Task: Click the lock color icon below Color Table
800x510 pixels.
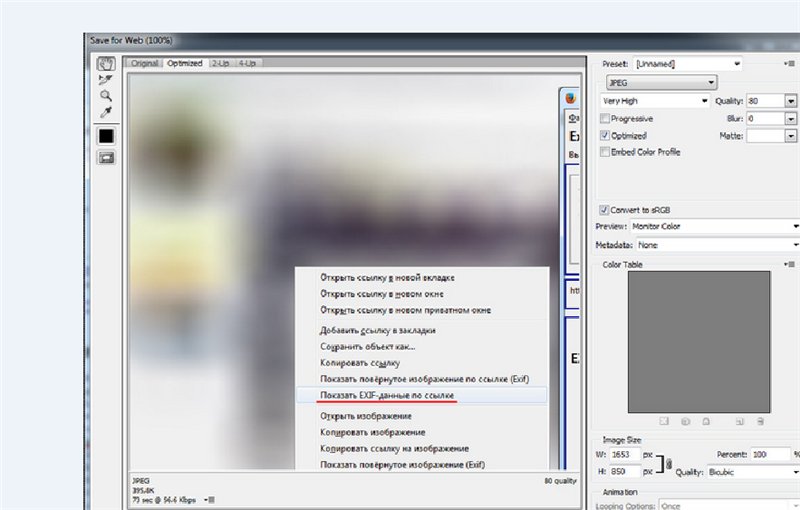Action: (x=706, y=421)
